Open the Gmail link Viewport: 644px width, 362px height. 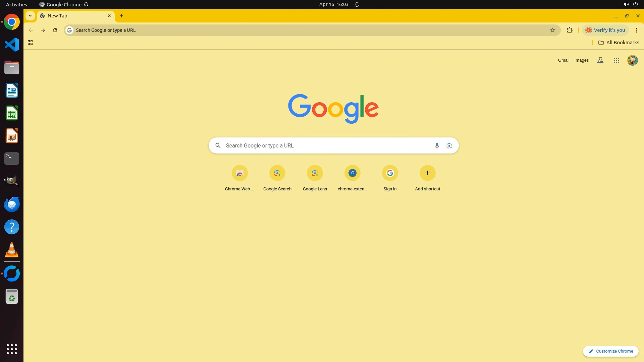coord(563,60)
